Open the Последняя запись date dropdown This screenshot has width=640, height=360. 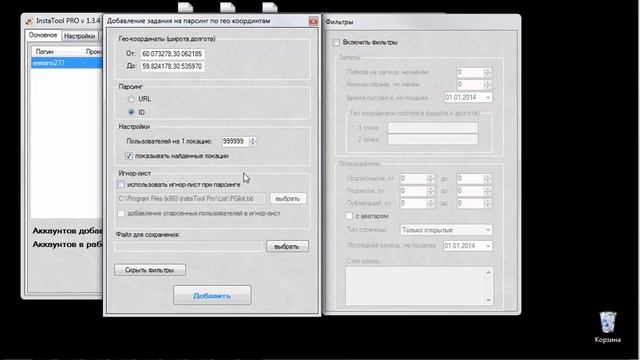pos(488,246)
